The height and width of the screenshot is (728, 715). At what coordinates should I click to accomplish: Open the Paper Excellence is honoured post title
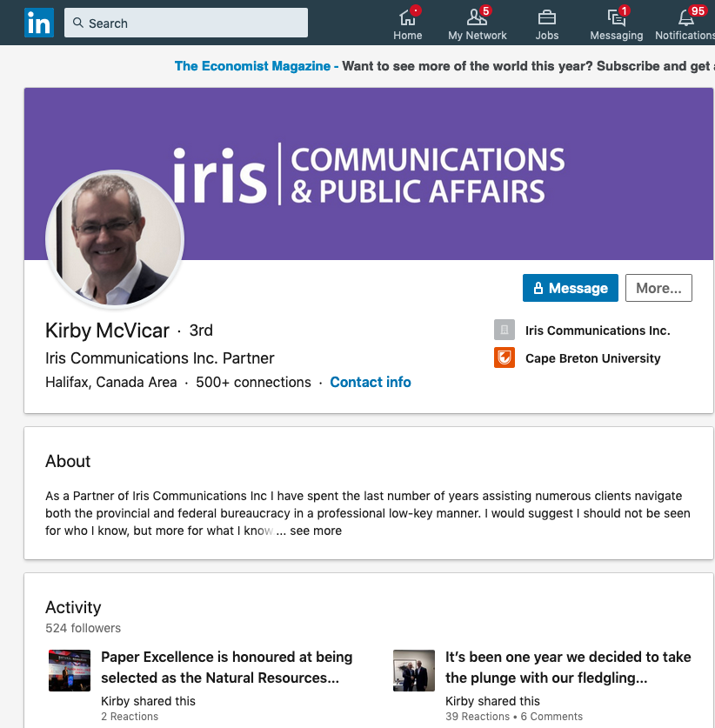click(x=227, y=667)
